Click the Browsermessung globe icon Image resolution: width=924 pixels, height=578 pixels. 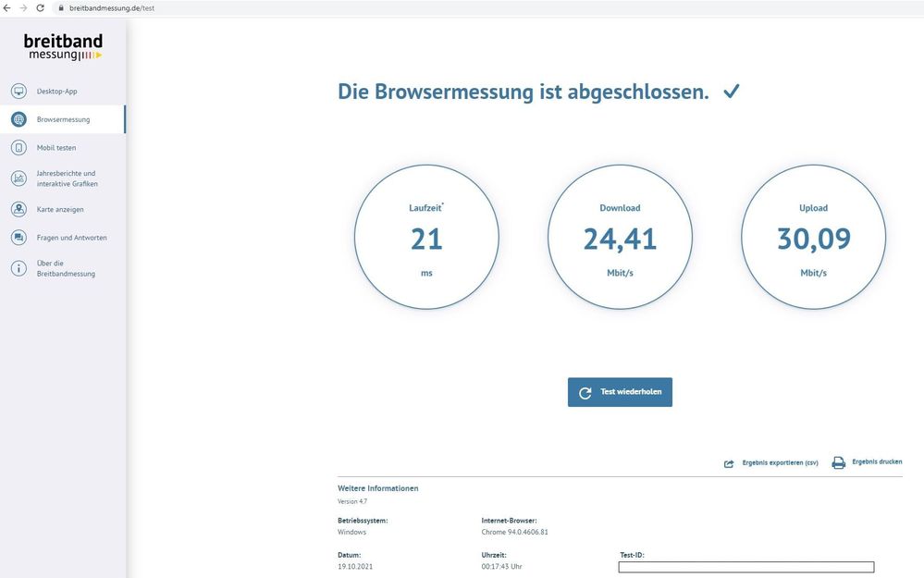click(x=18, y=119)
